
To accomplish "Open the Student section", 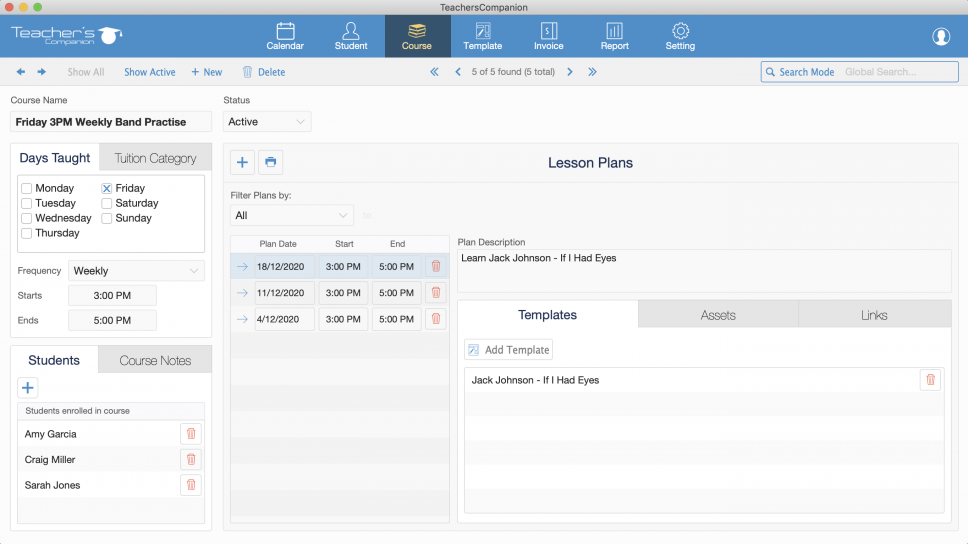I will (x=351, y=36).
